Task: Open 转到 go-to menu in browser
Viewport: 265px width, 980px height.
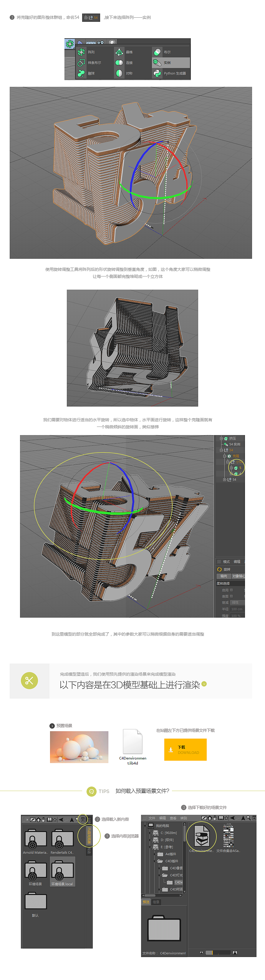Action: 183,818
